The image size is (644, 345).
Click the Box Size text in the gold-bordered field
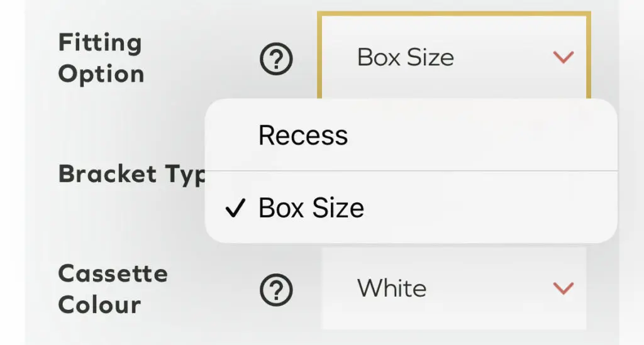click(x=405, y=58)
